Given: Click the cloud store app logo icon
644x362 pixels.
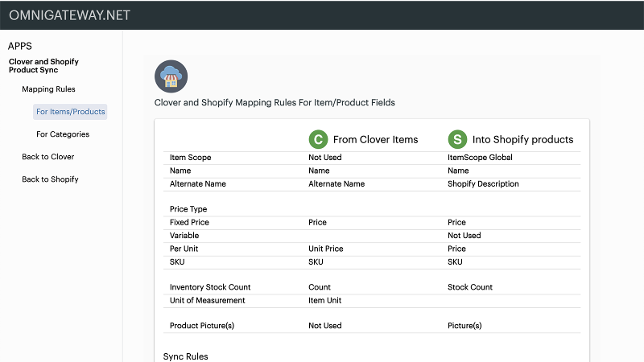Looking at the screenshot, I should (x=171, y=76).
